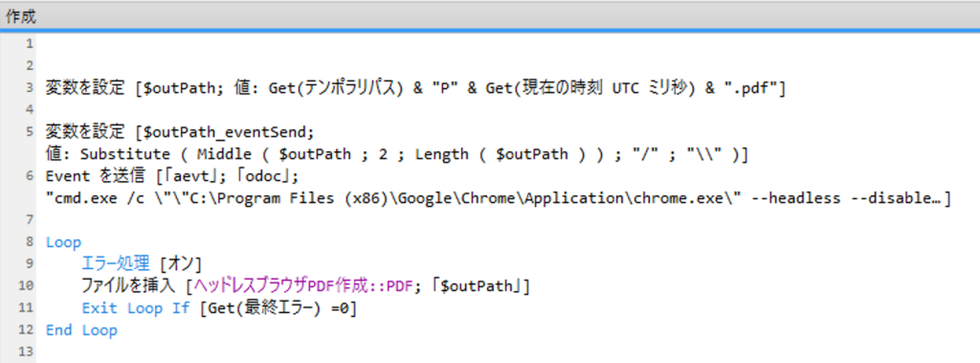Select the Loop step on line 8
980x363 pixels.
63,242
